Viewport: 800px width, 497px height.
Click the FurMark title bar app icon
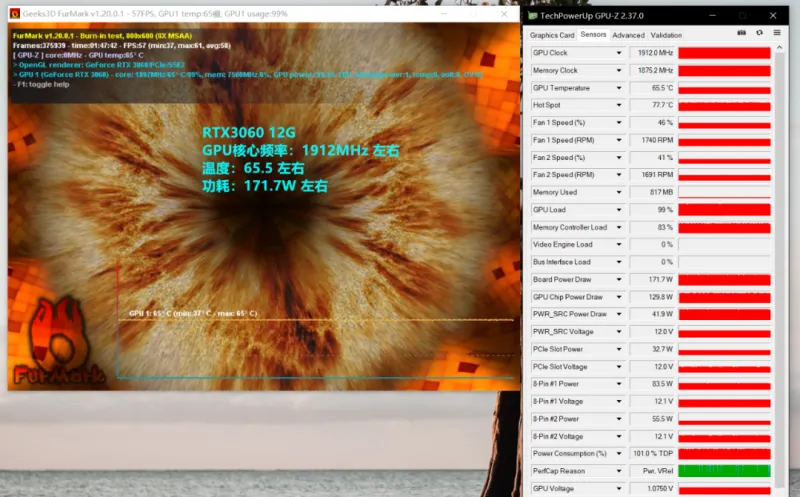point(15,14)
